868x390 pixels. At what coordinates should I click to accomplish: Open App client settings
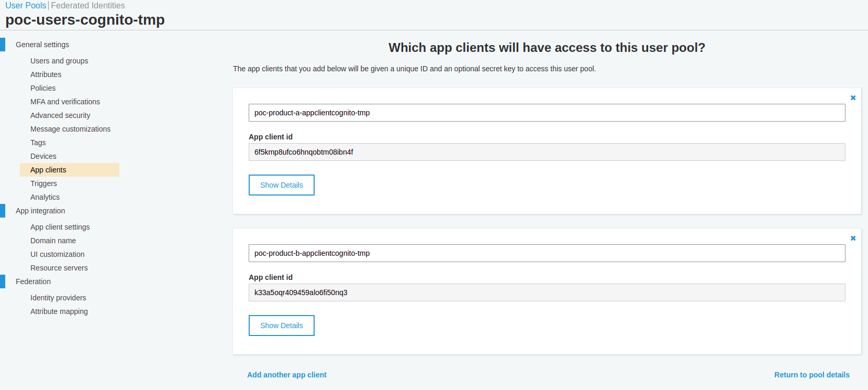pyautogui.click(x=60, y=227)
